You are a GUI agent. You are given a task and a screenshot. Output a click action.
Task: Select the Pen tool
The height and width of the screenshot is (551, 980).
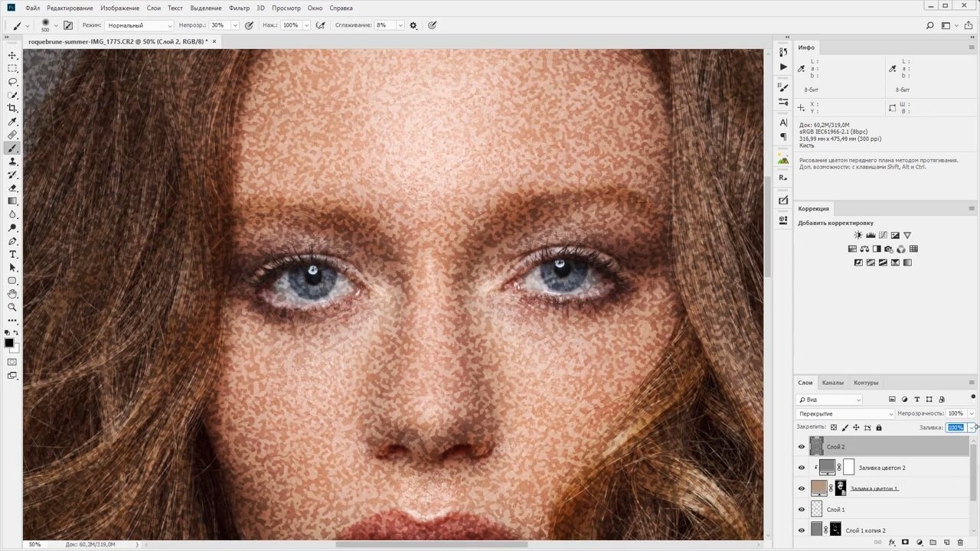pos(12,240)
